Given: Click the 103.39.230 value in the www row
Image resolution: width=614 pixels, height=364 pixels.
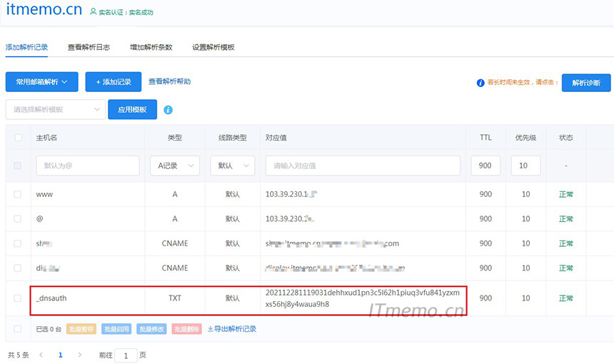Looking at the screenshot, I should pos(291,194).
